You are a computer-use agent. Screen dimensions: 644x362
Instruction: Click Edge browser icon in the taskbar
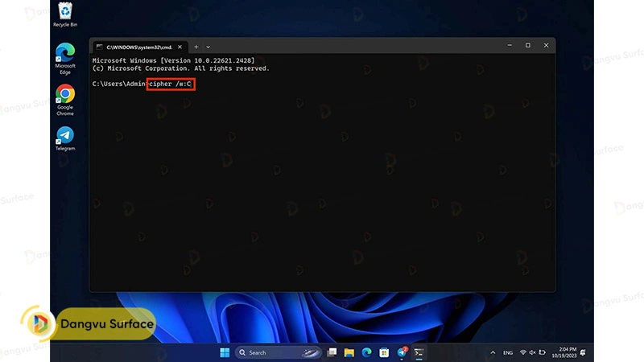click(x=366, y=352)
